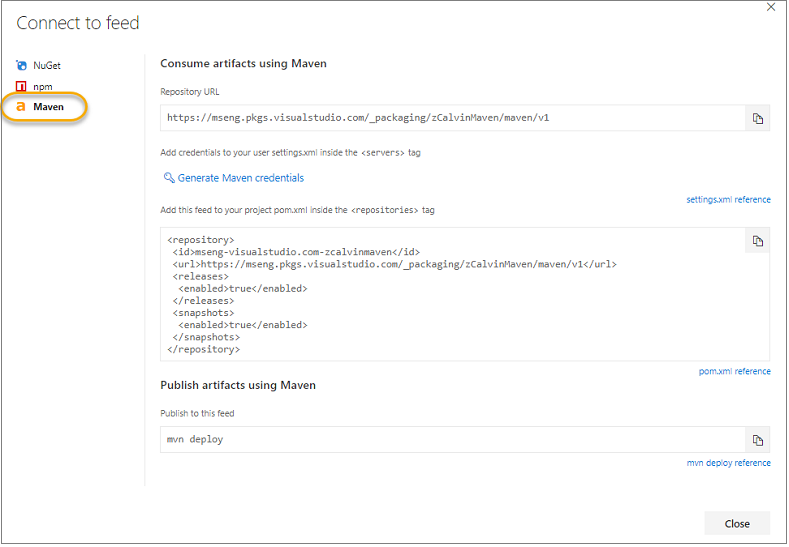The image size is (789, 547).
Task: Click the Maven icon in sidebar
Action: point(22,107)
